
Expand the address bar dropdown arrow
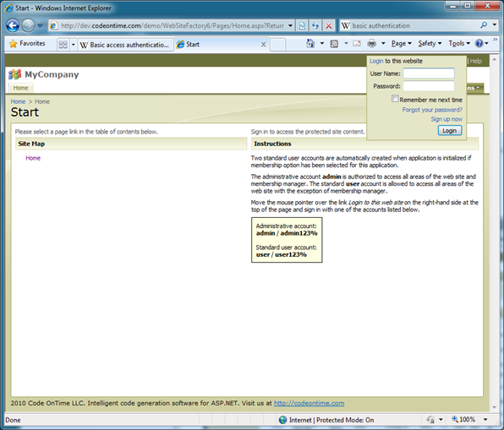point(290,25)
